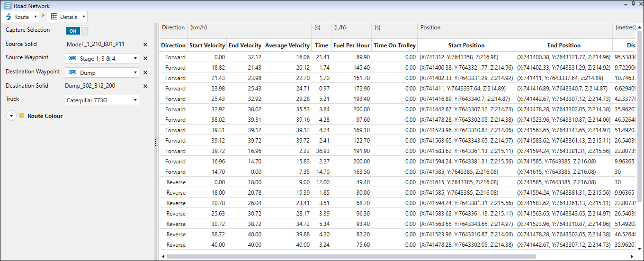This screenshot has height=261, width=644.
Task: Pin the Road Network panel
Action: click(x=633, y=4)
